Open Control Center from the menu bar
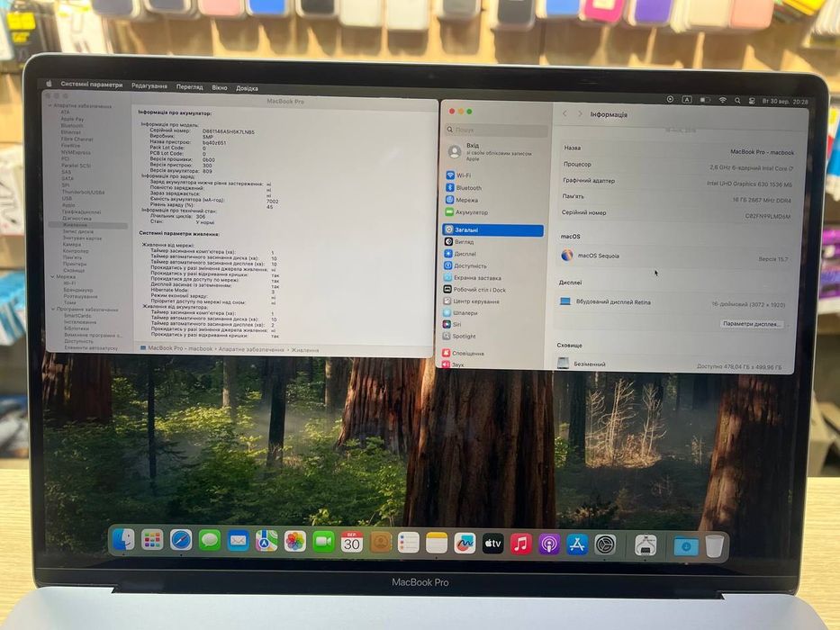The image size is (840, 630). pos(752,101)
